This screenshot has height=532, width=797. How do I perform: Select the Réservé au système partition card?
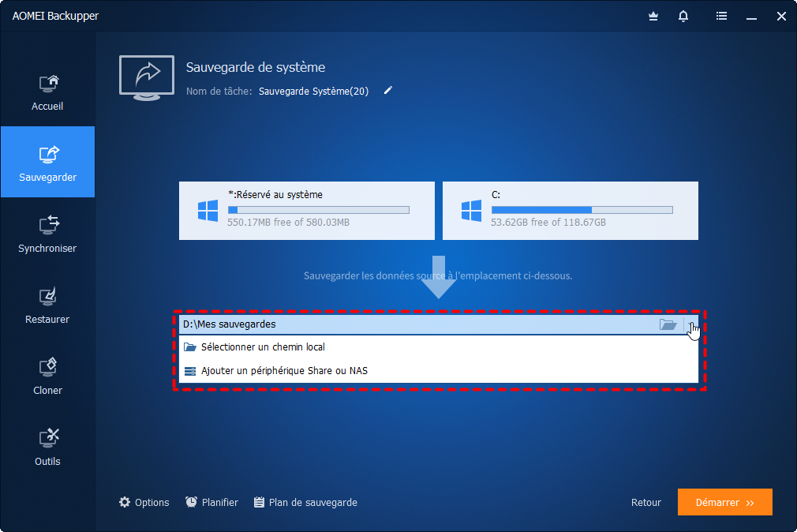306,211
